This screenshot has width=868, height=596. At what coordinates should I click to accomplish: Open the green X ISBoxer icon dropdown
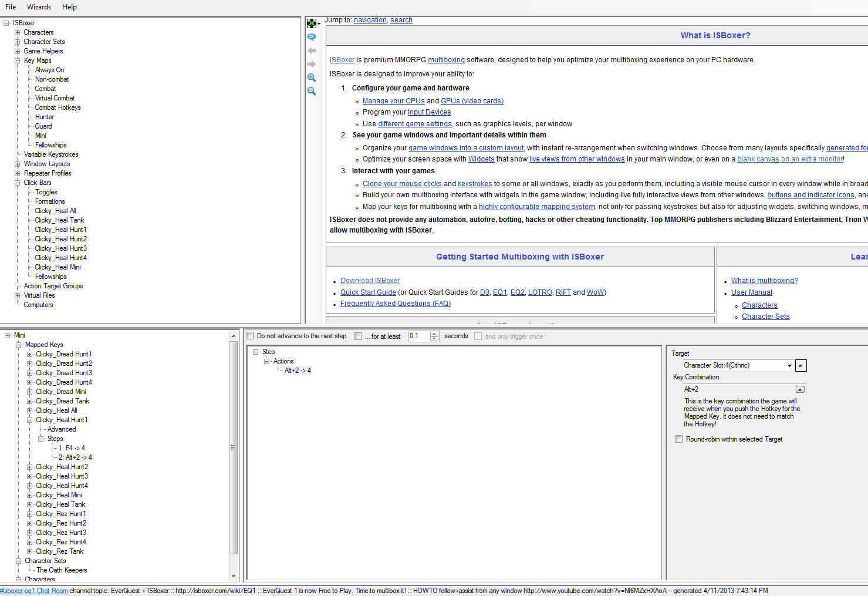point(313,23)
